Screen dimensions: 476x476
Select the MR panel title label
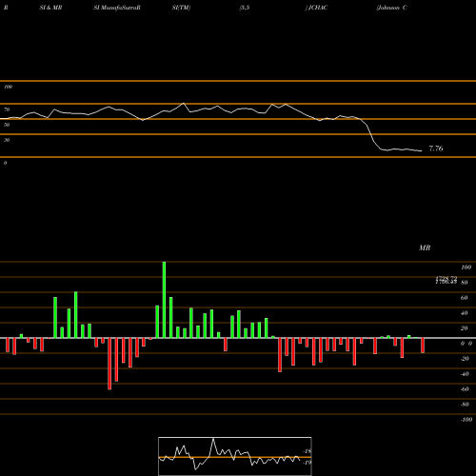tap(425, 248)
